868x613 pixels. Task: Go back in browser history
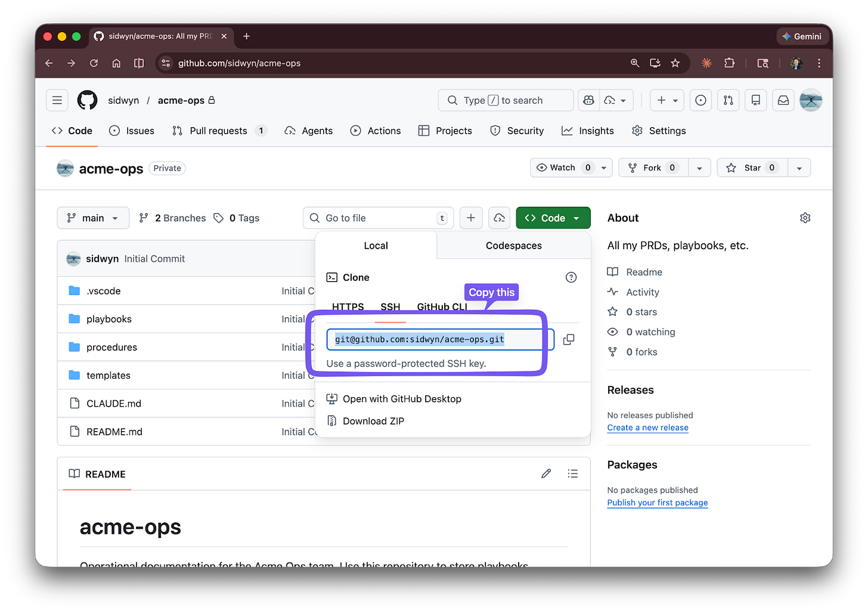pyautogui.click(x=49, y=63)
